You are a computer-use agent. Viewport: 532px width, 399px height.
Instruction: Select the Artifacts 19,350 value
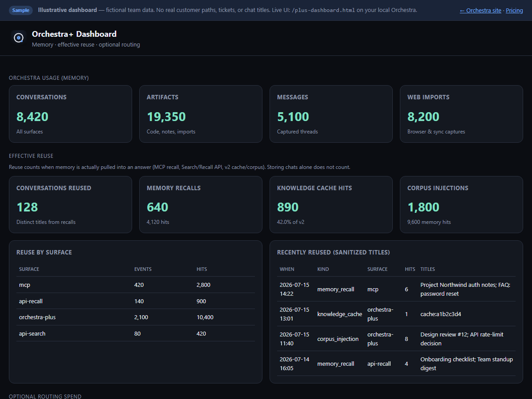[x=166, y=117]
